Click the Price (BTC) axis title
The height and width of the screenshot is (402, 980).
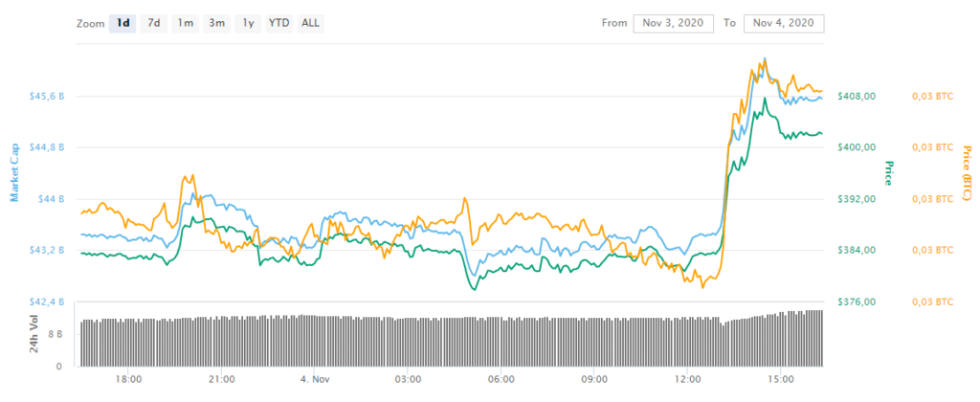(x=967, y=173)
